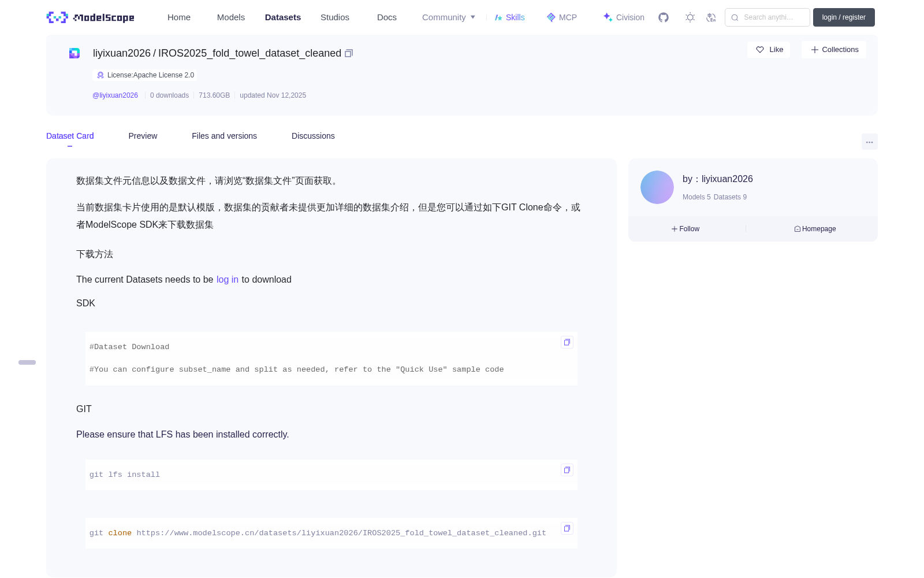The image size is (924, 578).
Task: Switch to the Preview tab
Action: tap(143, 136)
